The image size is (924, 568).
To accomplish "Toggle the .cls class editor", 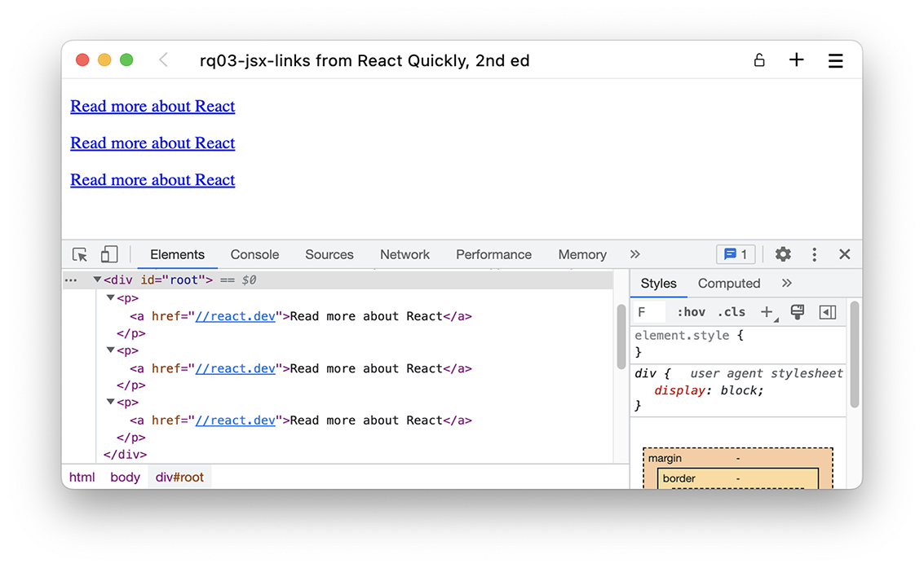I will 732,312.
